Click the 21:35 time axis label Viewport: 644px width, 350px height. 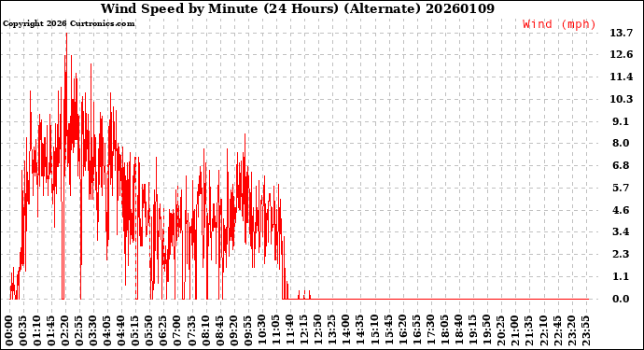point(527,331)
